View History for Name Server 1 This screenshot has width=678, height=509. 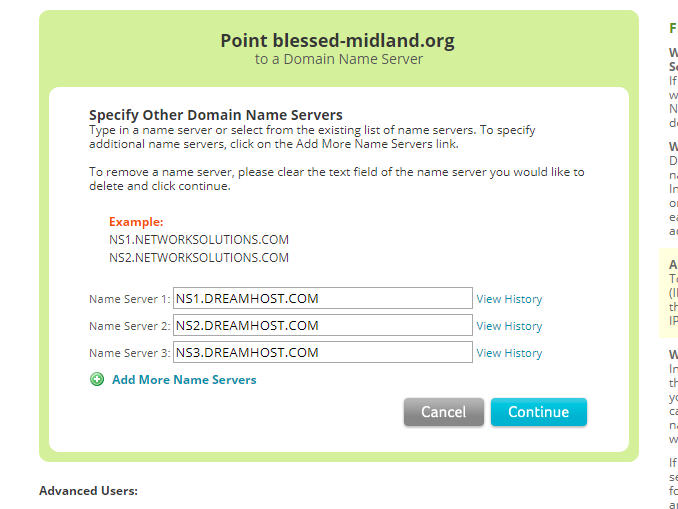click(x=509, y=299)
